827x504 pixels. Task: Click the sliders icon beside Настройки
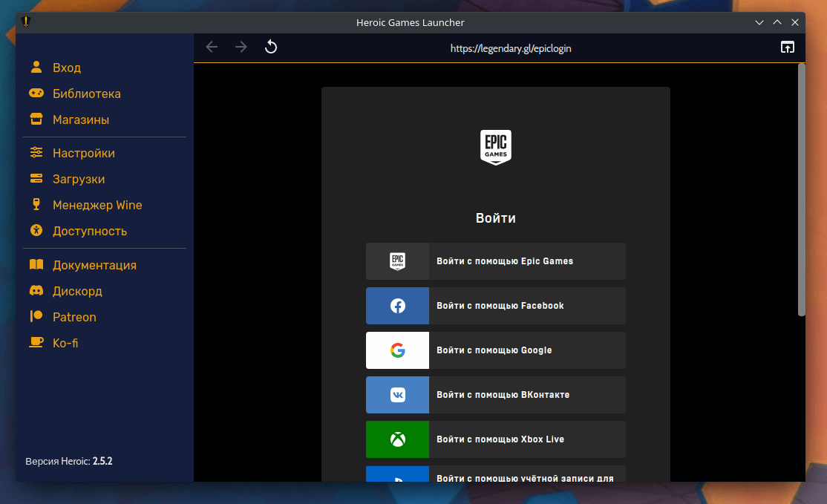tap(36, 152)
